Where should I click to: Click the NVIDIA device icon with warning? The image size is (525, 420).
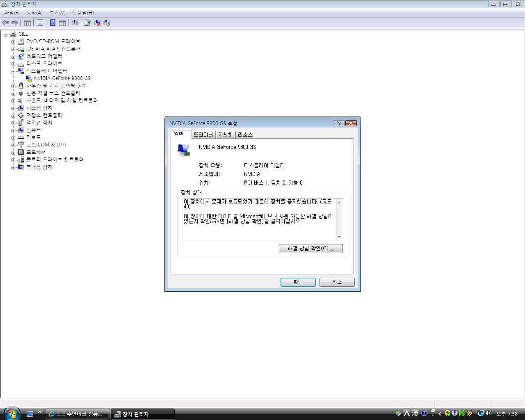(29, 78)
